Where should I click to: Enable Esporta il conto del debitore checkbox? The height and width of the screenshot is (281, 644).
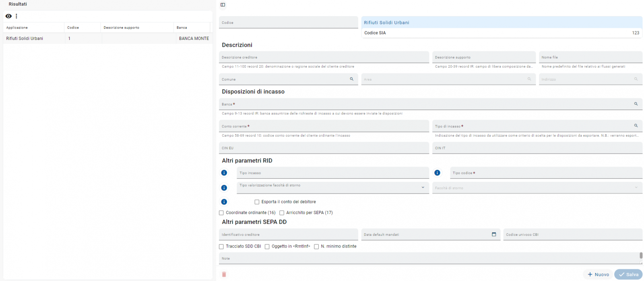coord(257,202)
